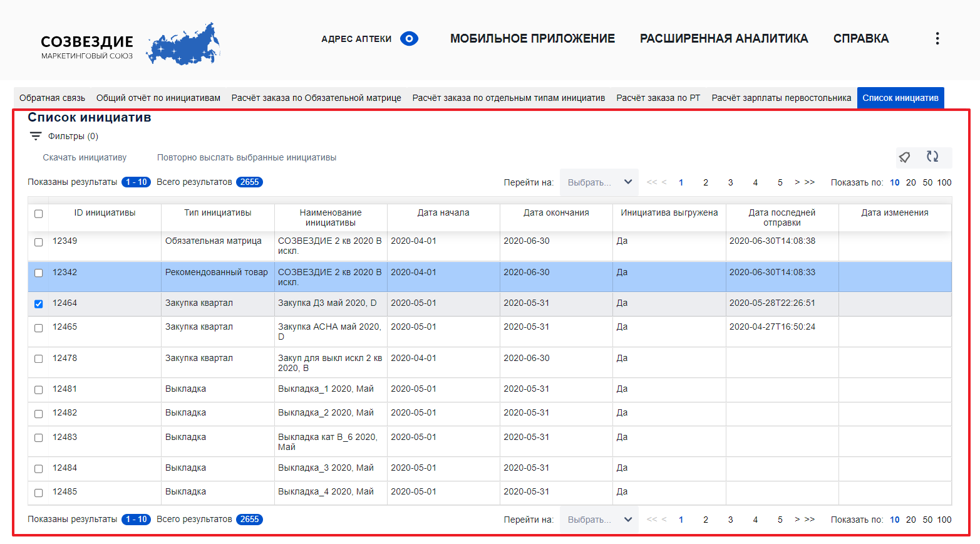Click the pharmacy address eye icon

tap(409, 39)
